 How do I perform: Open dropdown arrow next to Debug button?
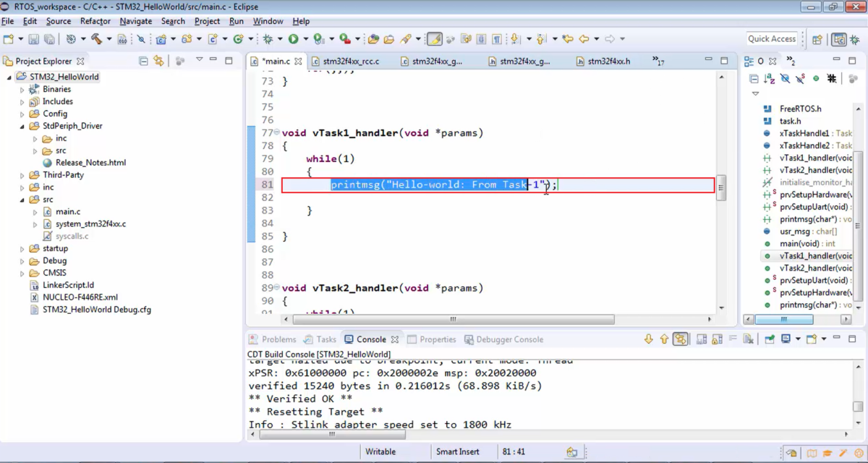[280, 39]
